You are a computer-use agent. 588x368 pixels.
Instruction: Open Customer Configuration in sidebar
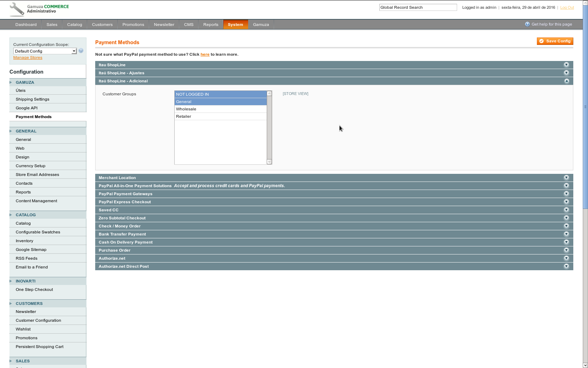coord(38,320)
